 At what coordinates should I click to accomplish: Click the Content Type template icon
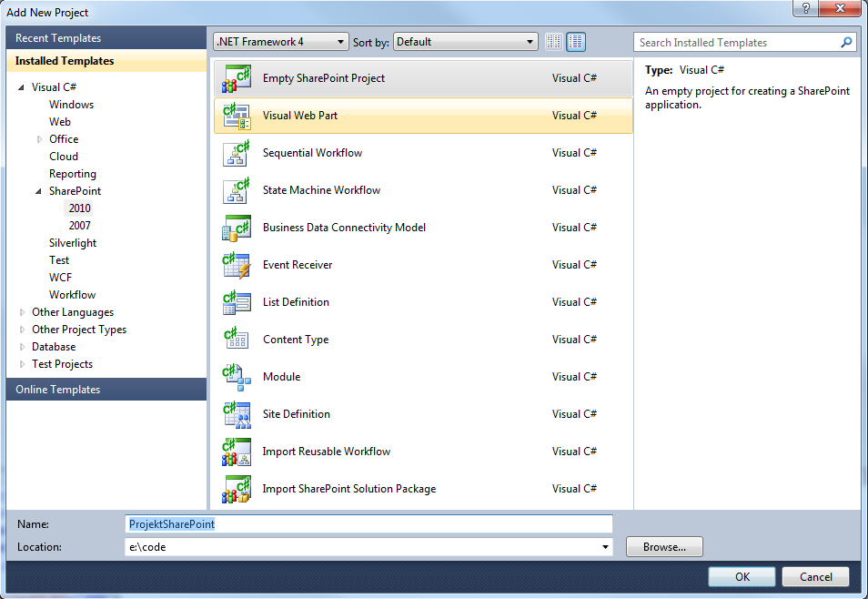(x=237, y=340)
